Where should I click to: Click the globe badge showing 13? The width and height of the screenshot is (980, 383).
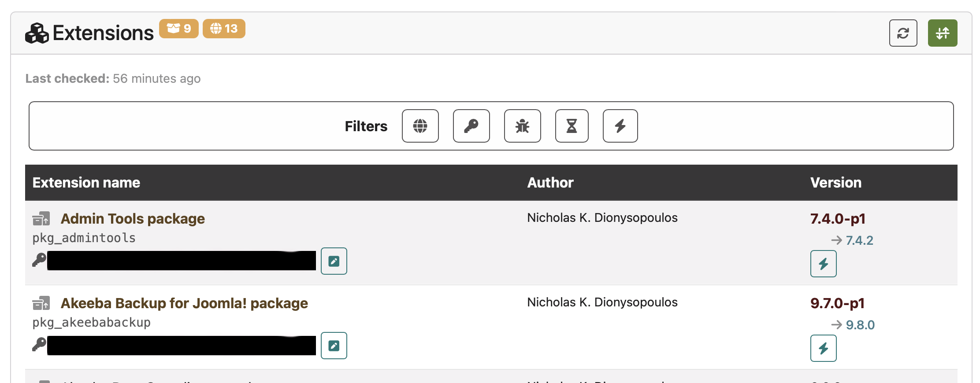pos(224,29)
